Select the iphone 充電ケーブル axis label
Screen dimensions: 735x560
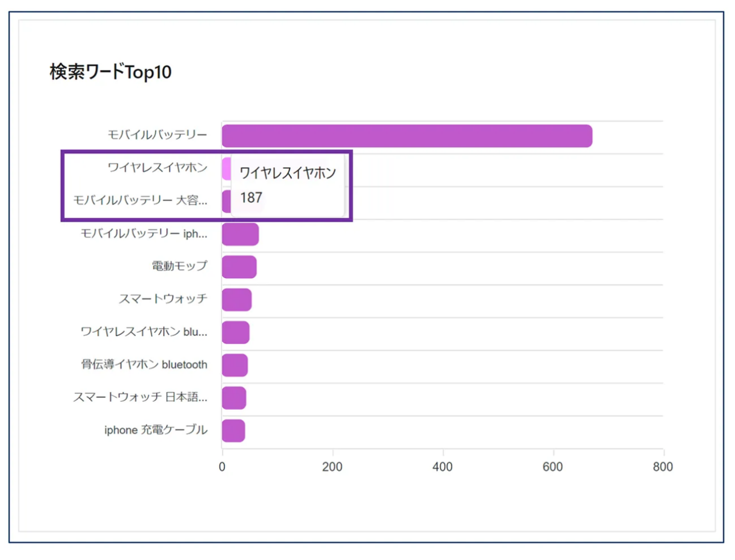[x=156, y=430]
